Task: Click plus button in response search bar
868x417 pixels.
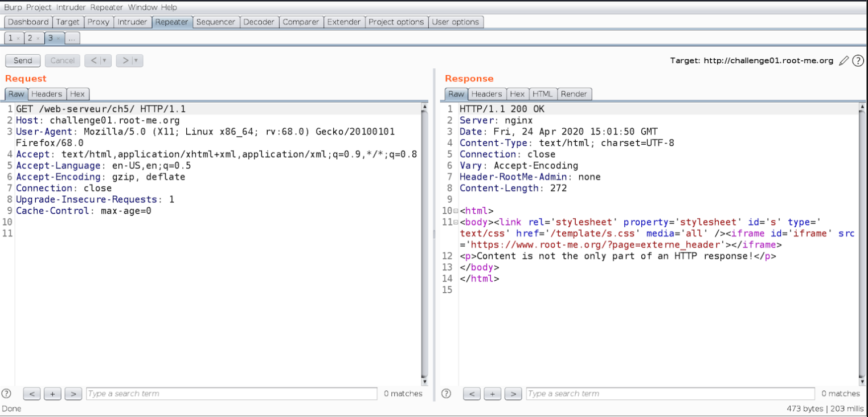Action: coord(493,394)
